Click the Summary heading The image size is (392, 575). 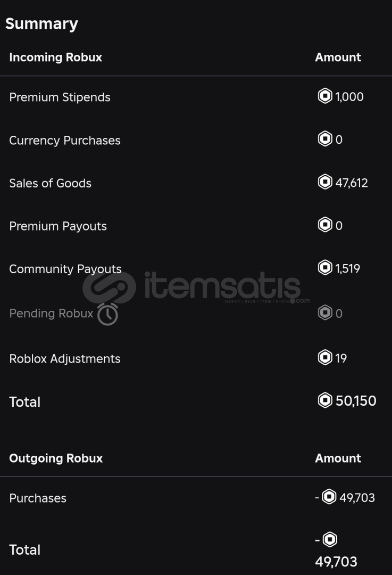tap(42, 24)
